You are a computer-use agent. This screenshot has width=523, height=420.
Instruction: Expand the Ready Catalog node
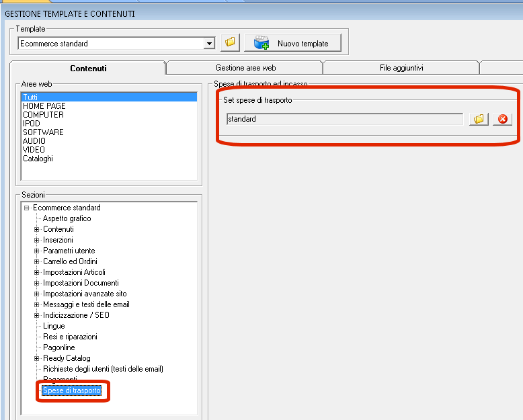[x=37, y=358]
